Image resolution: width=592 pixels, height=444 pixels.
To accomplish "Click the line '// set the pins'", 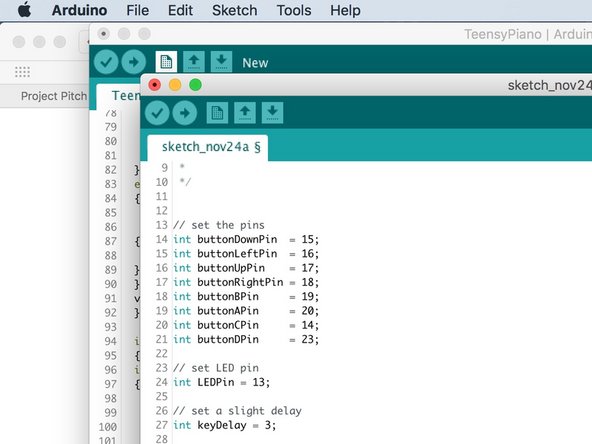I will (x=219, y=225).
